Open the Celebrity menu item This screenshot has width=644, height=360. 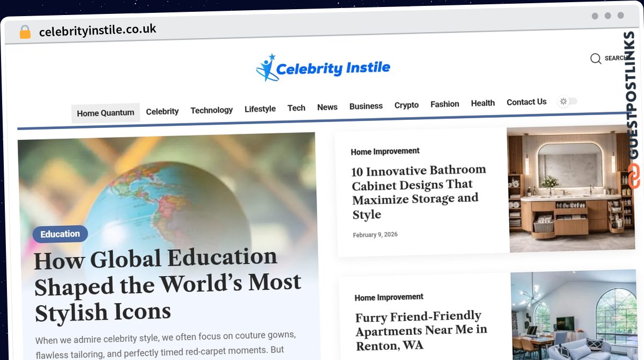(162, 111)
